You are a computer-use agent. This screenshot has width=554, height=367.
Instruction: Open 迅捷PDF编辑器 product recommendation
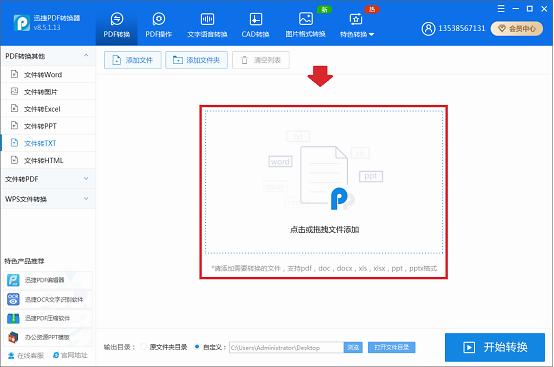tap(48, 280)
